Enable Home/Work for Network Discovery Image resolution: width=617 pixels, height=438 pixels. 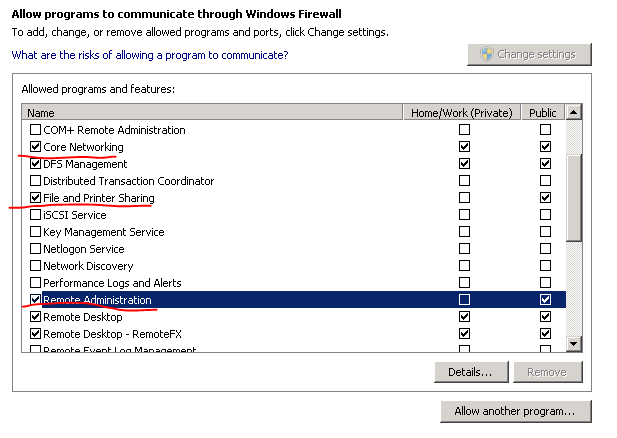(464, 266)
